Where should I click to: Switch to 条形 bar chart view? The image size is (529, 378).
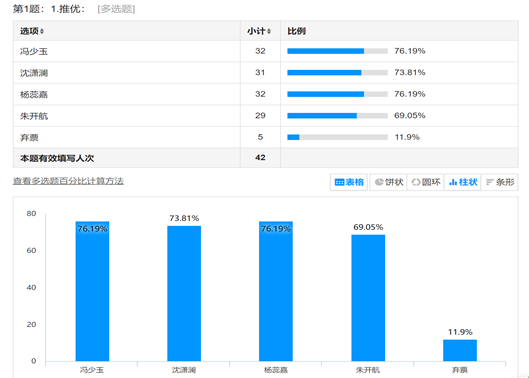(500, 182)
